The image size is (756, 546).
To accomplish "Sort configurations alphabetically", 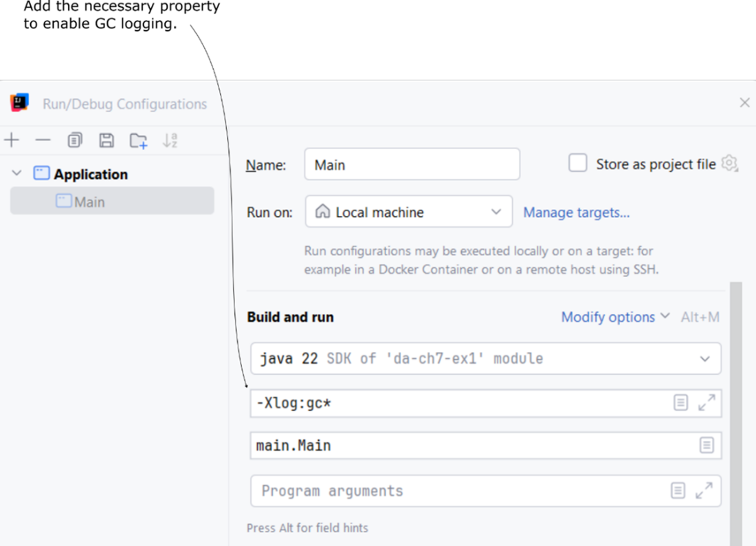I will (170, 140).
